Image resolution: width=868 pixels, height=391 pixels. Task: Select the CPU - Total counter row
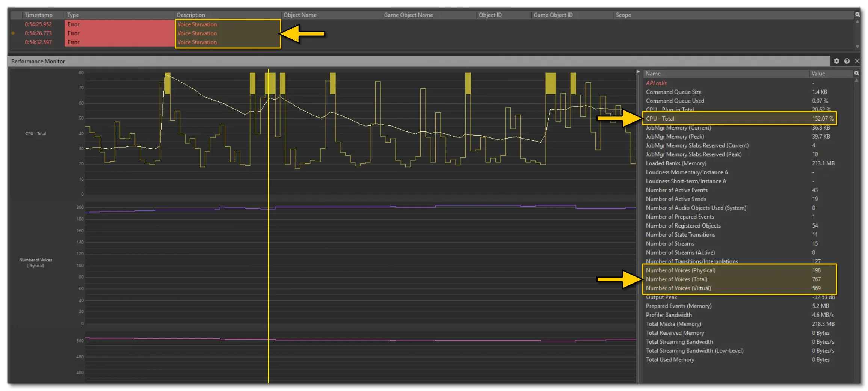point(740,119)
